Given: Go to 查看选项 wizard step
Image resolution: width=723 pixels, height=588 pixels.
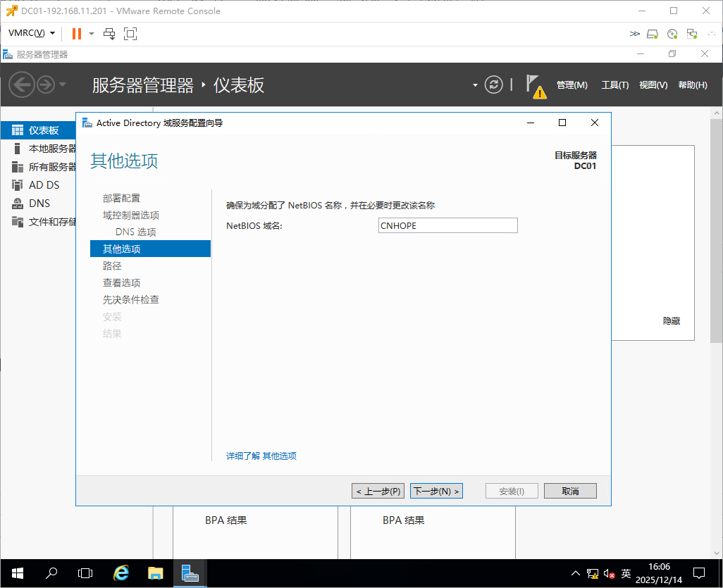Looking at the screenshot, I should [x=121, y=283].
